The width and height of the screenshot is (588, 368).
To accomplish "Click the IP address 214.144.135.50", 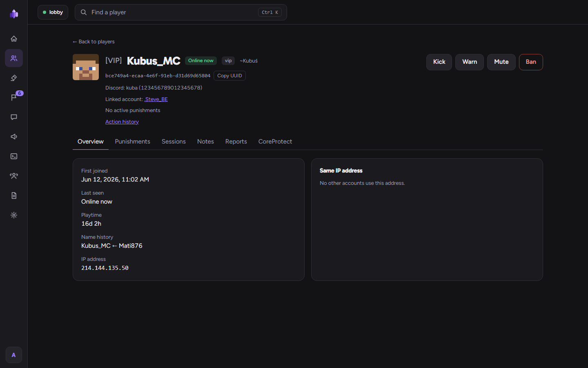I will click(105, 268).
